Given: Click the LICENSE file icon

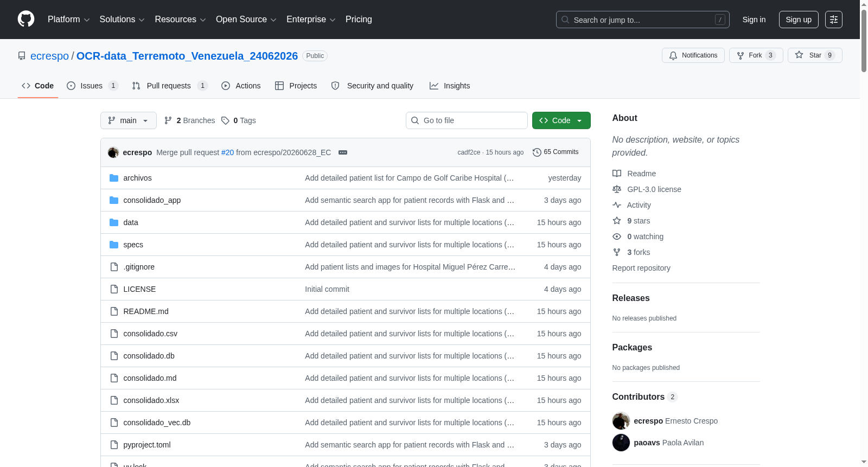Looking at the screenshot, I should 114,289.
